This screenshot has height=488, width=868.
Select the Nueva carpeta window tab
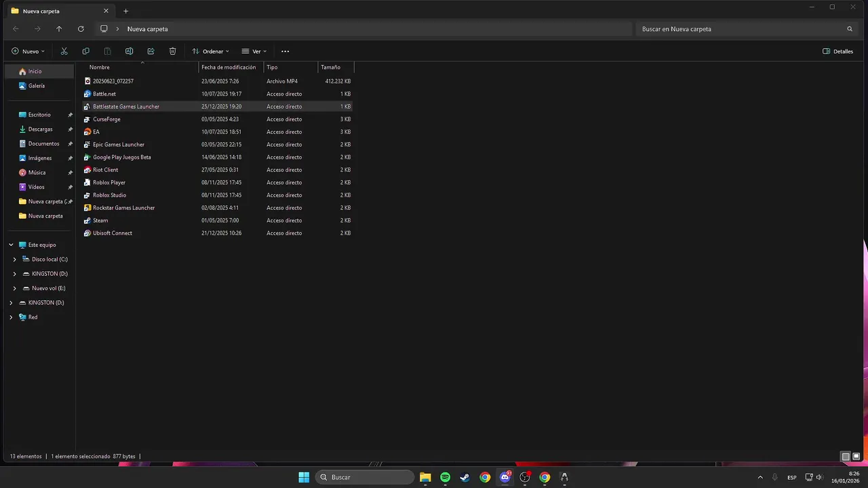click(60, 11)
